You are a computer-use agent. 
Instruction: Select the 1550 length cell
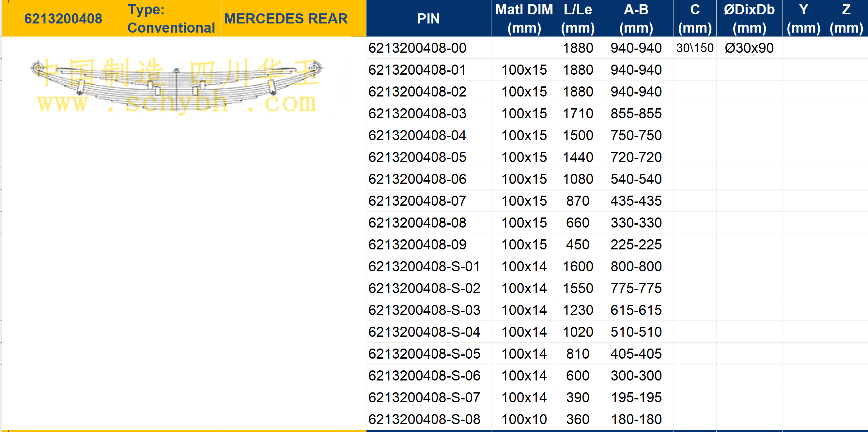(578, 288)
